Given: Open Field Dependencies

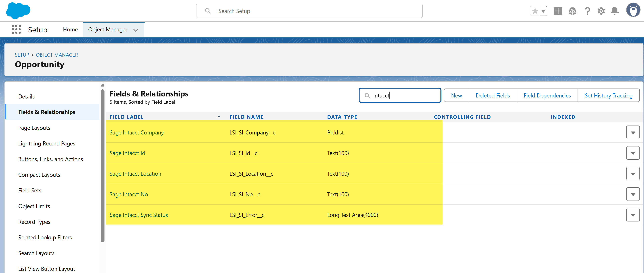Looking at the screenshot, I should tap(547, 95).
